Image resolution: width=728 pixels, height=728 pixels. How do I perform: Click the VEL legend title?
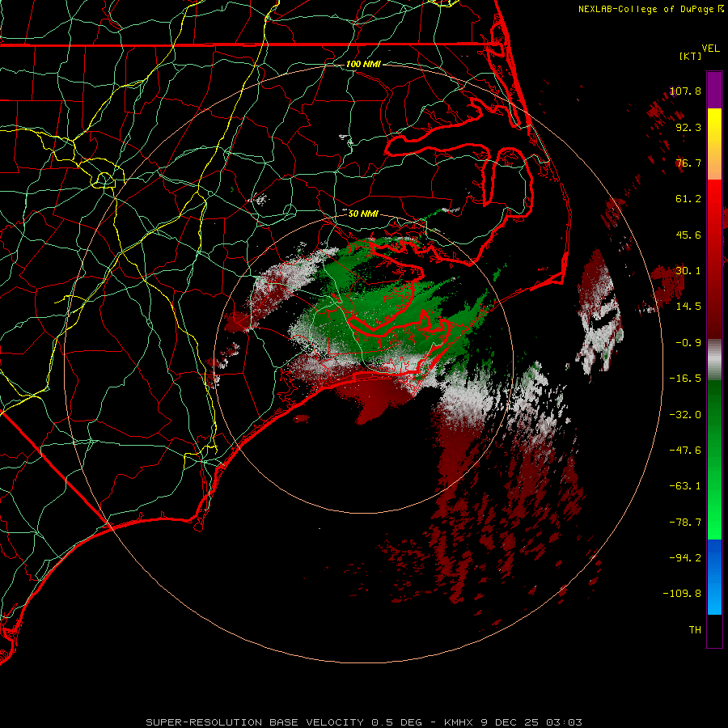(x=710, y=49)
